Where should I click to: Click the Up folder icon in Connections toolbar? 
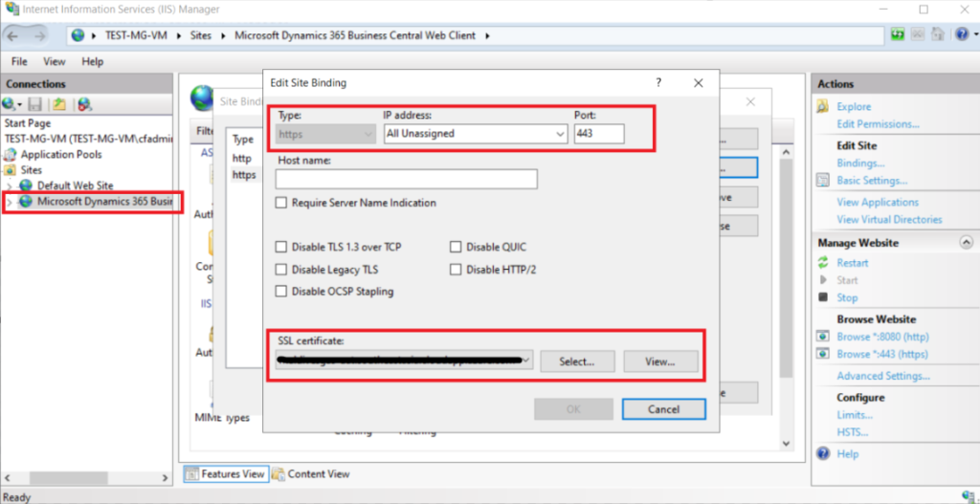[x=59, y=104]
